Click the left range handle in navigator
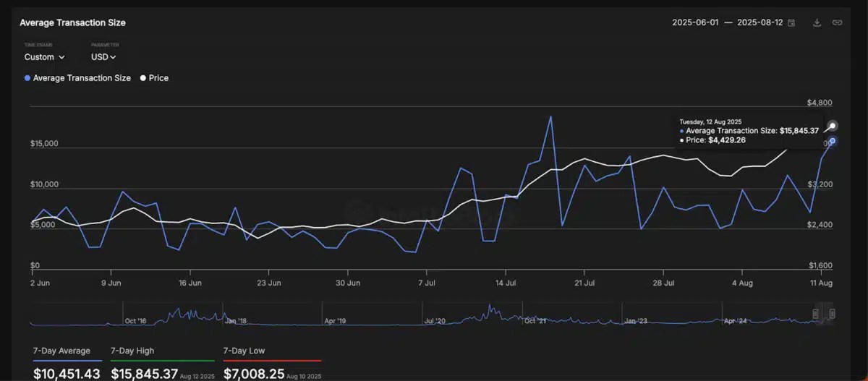Viewport: 868px width, 381px height. click(816, 313)
